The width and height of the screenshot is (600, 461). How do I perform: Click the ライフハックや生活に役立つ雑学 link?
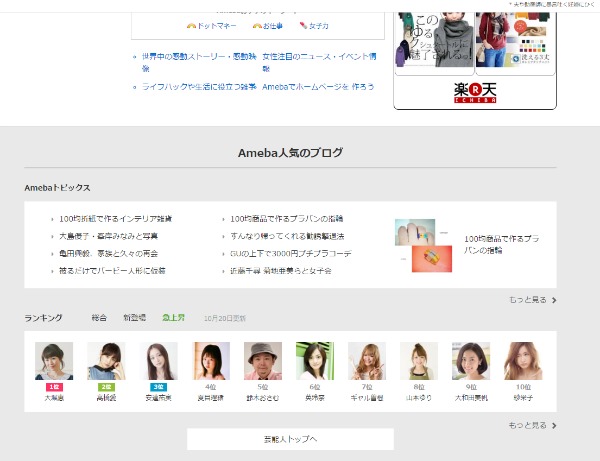(x=199, y=87)
